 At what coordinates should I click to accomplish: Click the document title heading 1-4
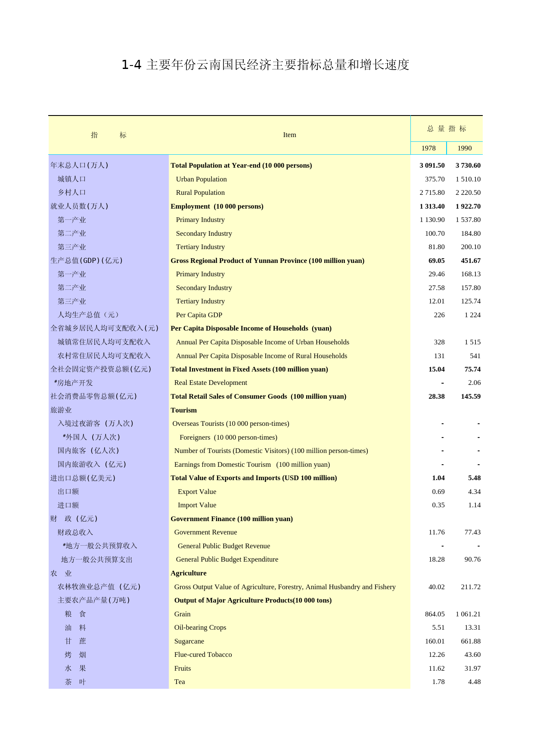point(265,65)
